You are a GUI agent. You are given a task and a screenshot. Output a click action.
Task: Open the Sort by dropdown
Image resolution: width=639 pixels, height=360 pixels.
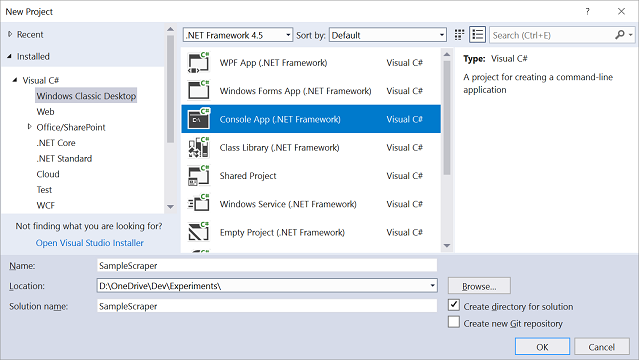pyautogui.click(x=388, y=35)
